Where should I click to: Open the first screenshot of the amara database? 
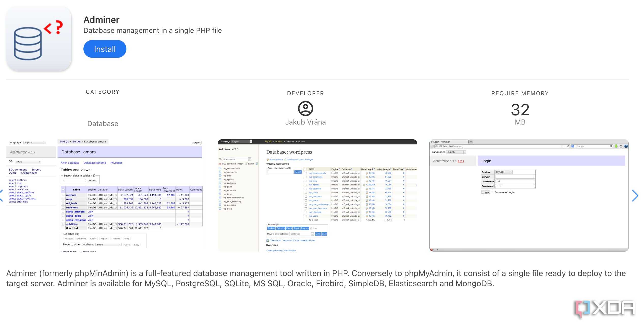(x=104, y=195)
